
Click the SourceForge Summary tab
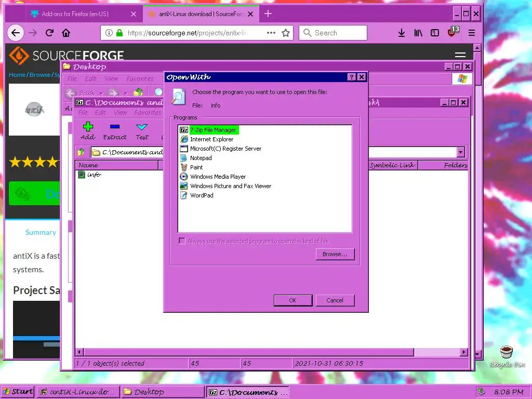point(41,232)
